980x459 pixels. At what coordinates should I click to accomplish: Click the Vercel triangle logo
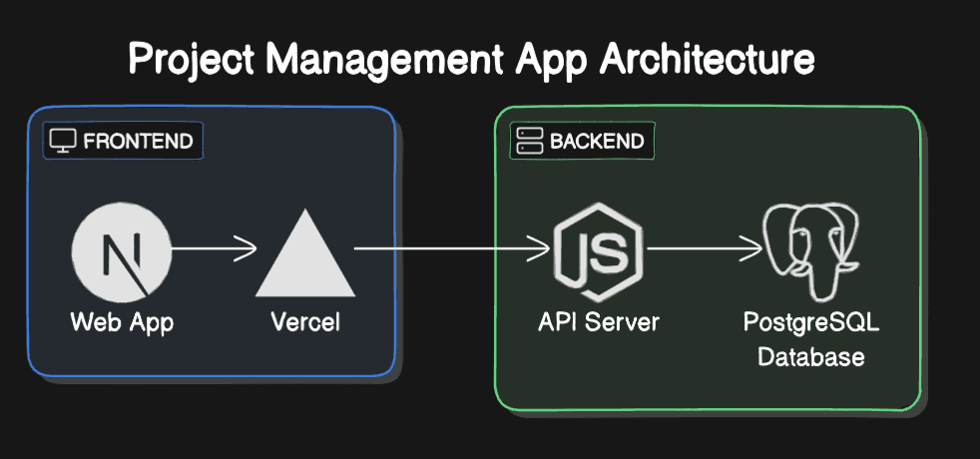[305, 252]
